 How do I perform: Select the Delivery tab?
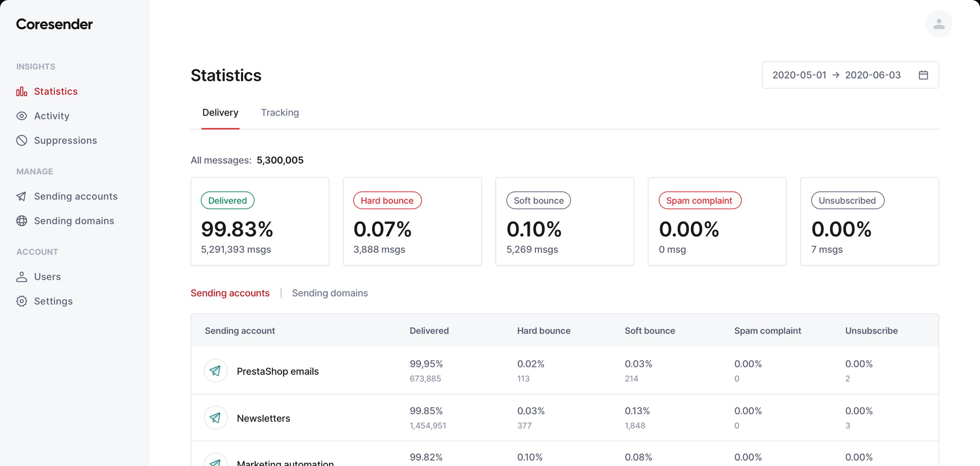point(220,112)
